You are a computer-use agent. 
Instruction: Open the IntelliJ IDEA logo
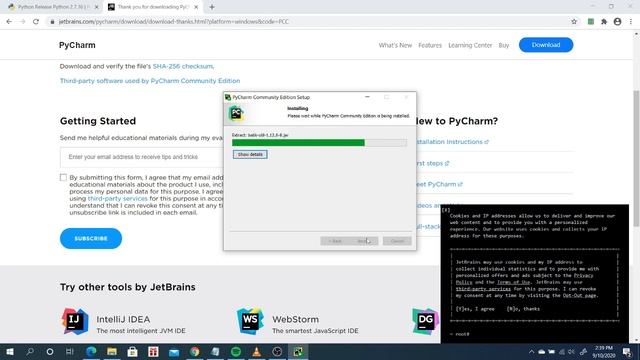[x=75, y=322]
